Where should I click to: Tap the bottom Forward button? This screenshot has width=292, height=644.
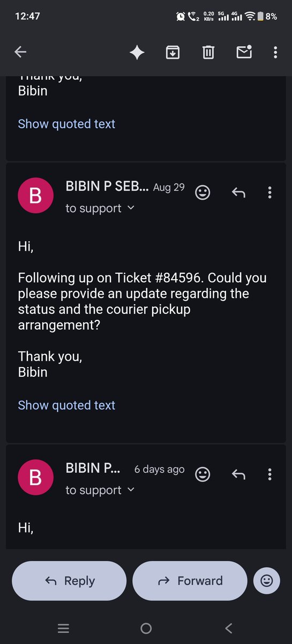pyautogui.click(x=190, y=581)
